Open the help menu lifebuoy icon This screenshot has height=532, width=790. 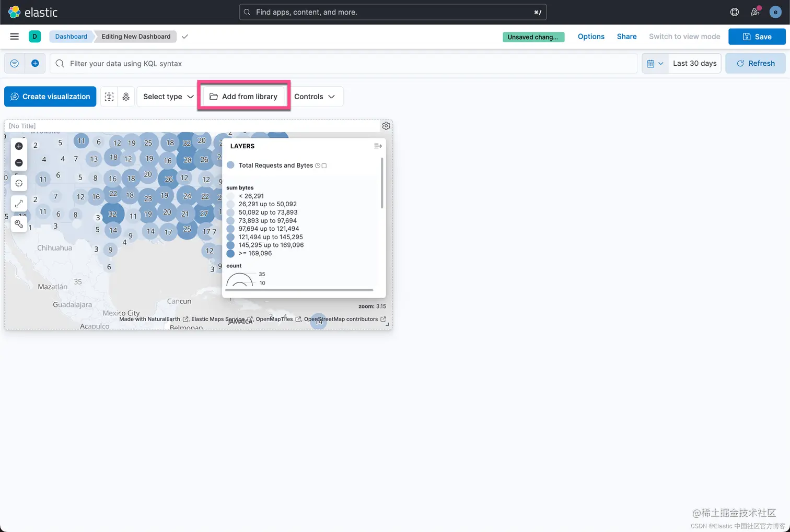[x=735, y=12]
